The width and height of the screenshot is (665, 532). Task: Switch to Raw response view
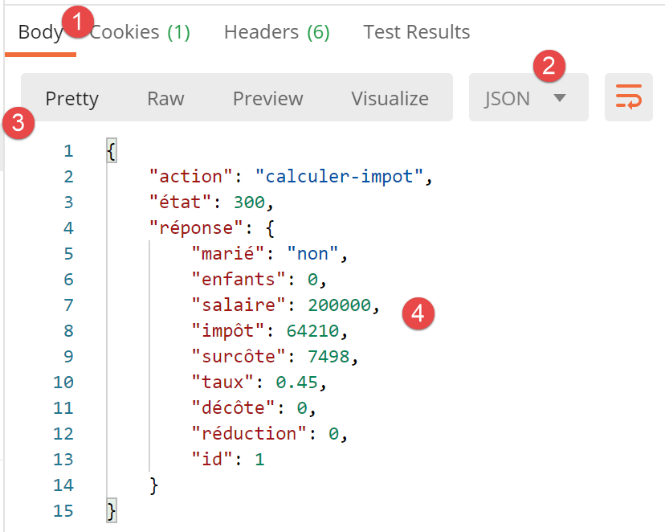[x=165, y=98]
